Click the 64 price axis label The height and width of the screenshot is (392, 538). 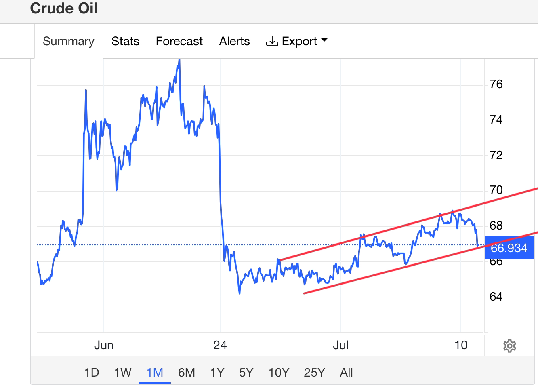(496, 297)
